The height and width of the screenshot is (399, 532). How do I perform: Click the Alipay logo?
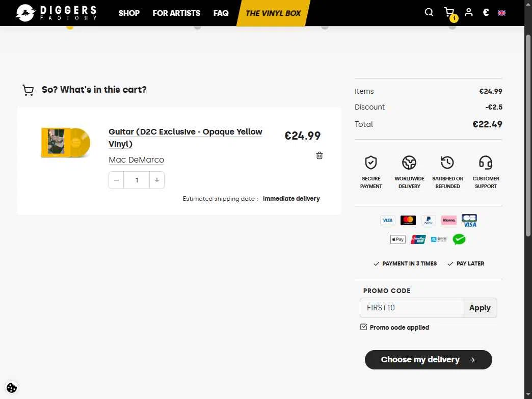[439, 240]
